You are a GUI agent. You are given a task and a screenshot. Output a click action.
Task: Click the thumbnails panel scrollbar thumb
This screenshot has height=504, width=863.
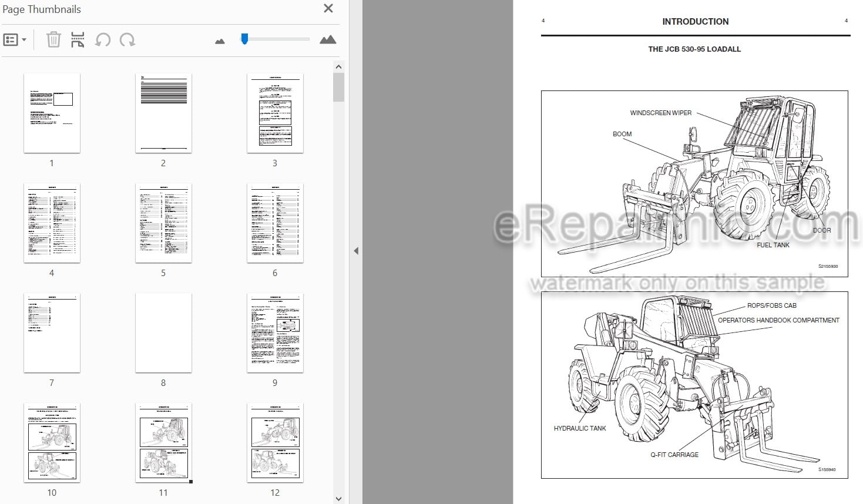pyautogui.click(x=338, y=88)
